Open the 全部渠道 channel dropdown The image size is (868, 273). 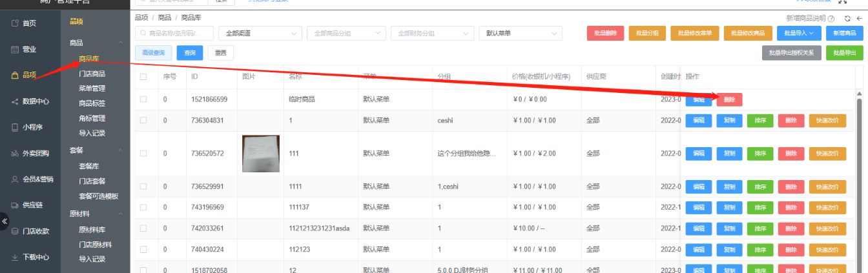tap(260, 33)
